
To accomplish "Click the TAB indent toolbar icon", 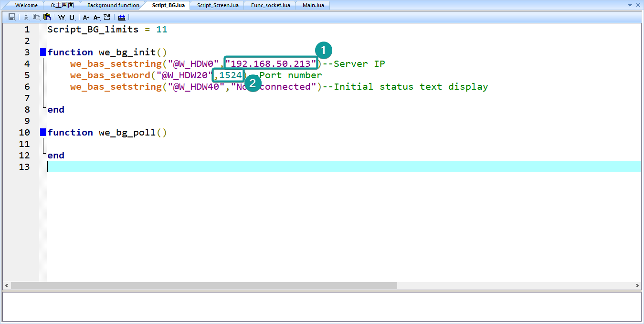I will (x=106, y=17).
